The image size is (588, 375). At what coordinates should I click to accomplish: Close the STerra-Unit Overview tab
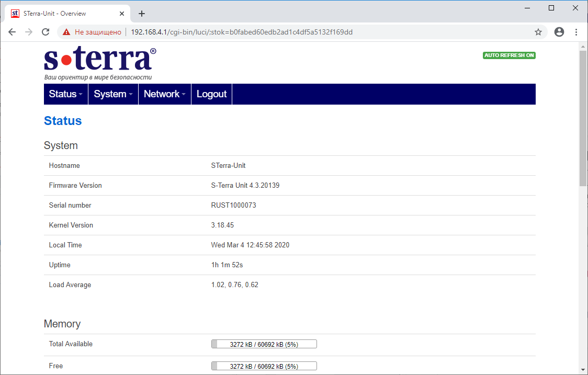pos(122,14)
